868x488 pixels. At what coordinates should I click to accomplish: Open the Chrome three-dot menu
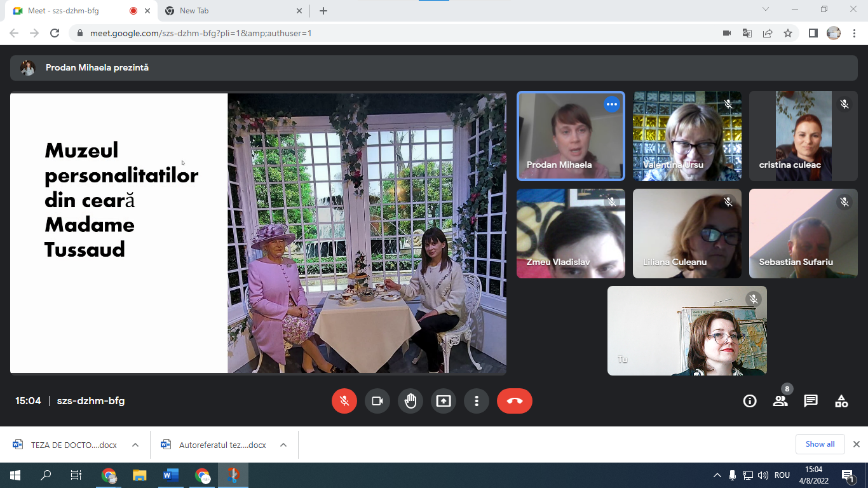(853, 33)
